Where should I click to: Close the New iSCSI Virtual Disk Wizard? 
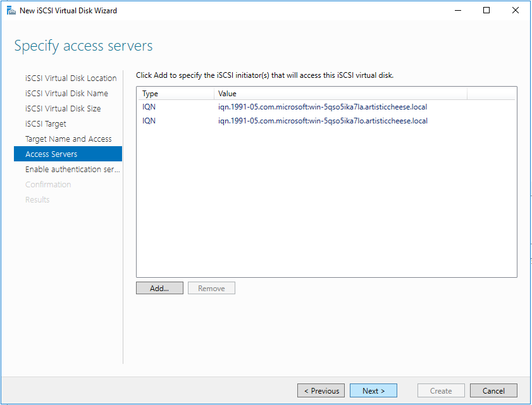pyautogui.click(x=515, y=10)
